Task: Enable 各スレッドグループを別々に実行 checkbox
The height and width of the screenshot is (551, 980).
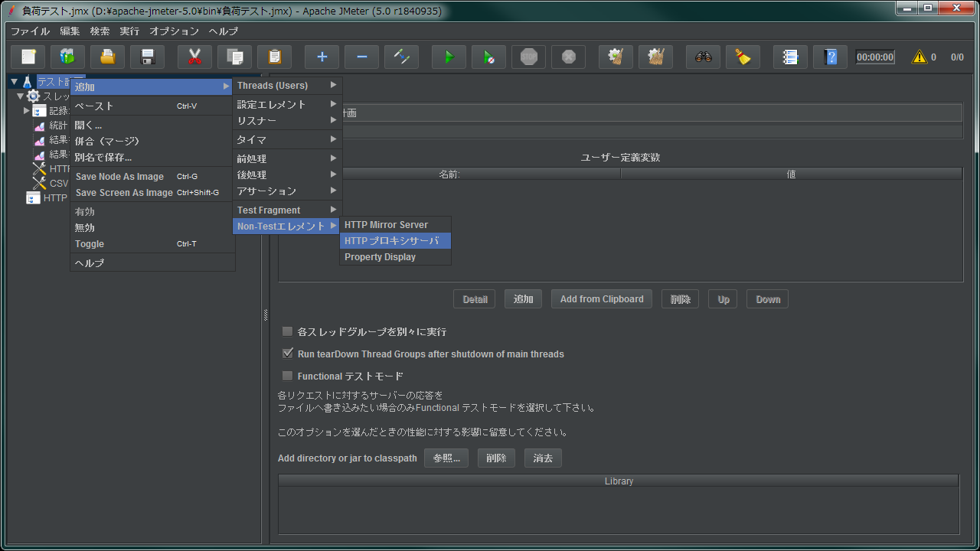Action: click(x=287, y=331)
